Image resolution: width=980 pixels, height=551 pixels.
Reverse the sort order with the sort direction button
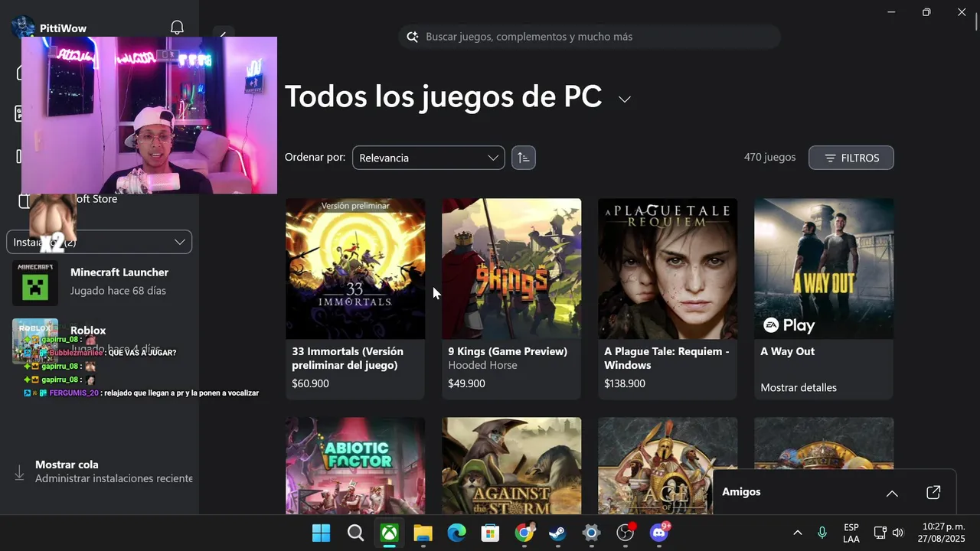tap(524, 158)
